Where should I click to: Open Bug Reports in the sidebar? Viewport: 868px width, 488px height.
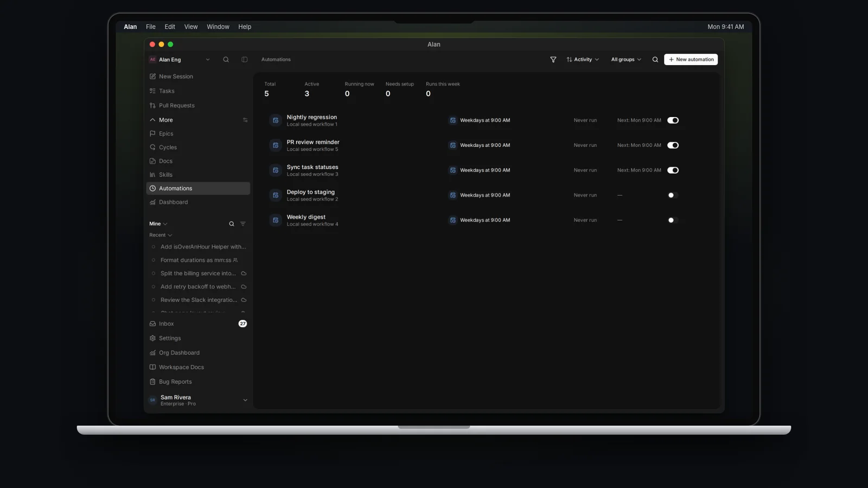tap(198, 382)
